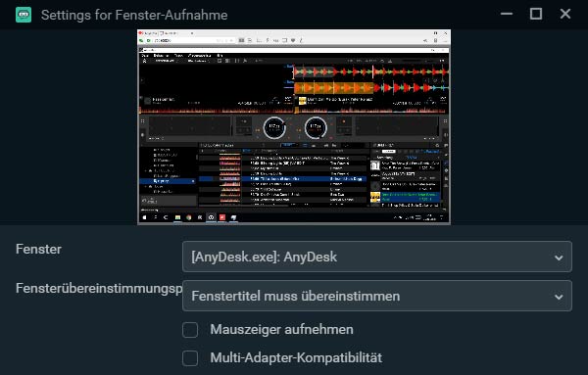The height and width of the screenshot is (375, 588).
Task: Click the Streamlabs app icon in title bar
Action: coord(24,15)
